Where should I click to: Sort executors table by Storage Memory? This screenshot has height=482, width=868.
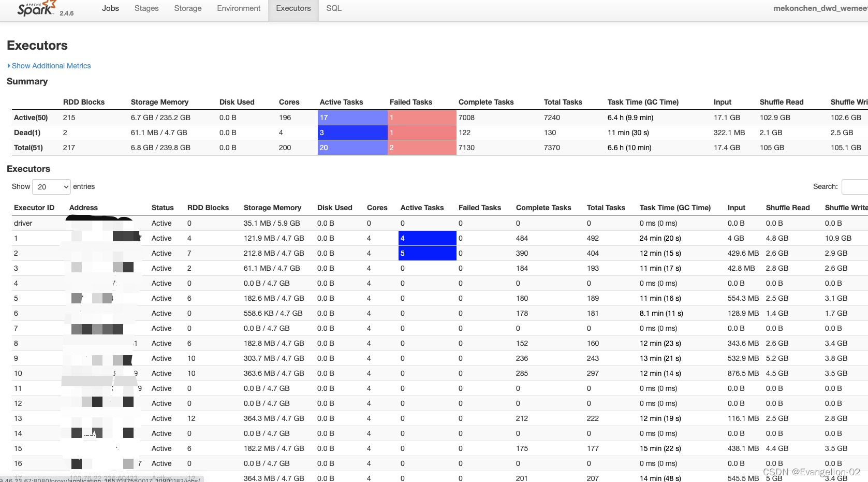pos(272,208)
